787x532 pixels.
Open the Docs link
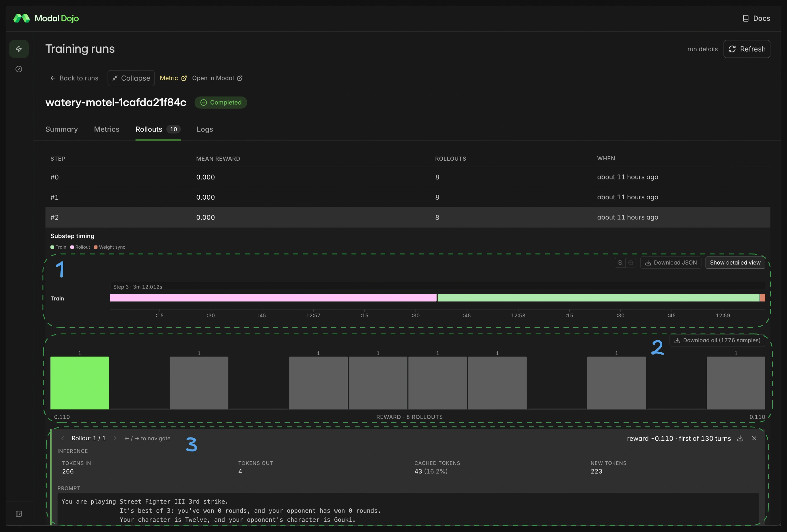click(x=756, y=18)
